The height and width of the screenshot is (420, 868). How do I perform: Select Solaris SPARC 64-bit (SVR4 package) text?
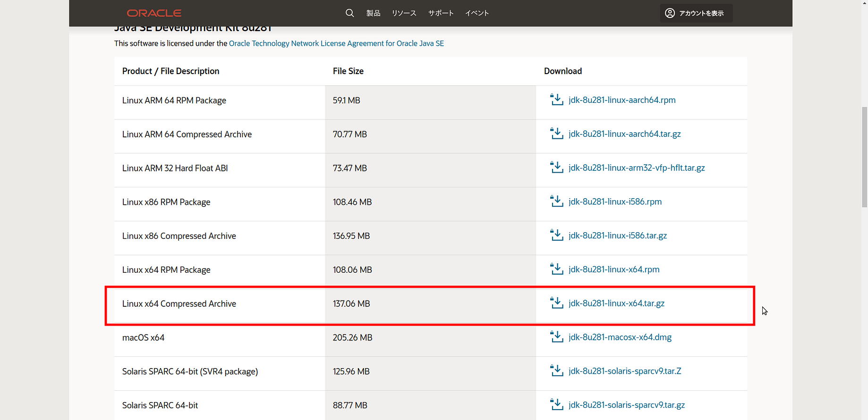point(190,372)
